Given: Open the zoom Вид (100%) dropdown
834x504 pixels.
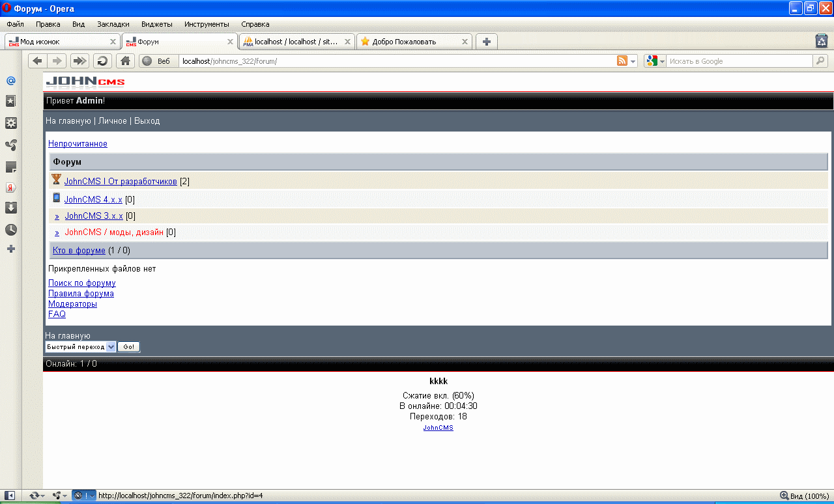Looking at the screenshot, I should coord(804,496).
